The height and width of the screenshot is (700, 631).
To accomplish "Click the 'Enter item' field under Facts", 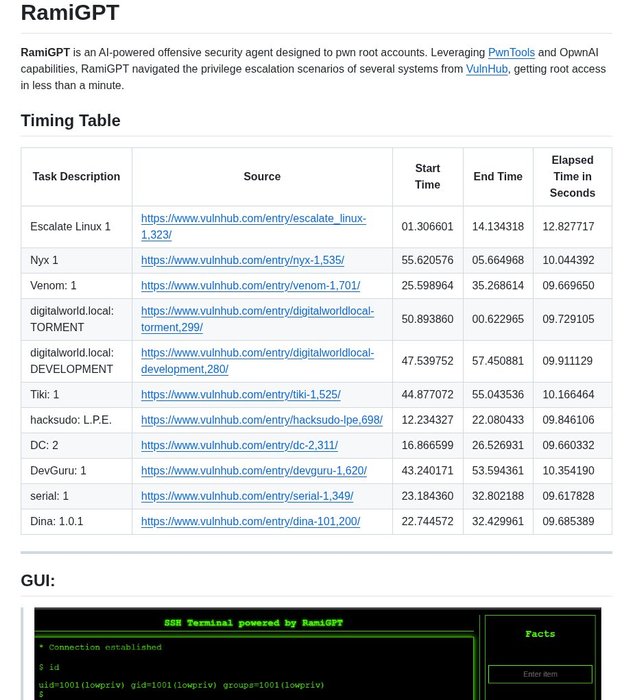I will click(540, 674).
